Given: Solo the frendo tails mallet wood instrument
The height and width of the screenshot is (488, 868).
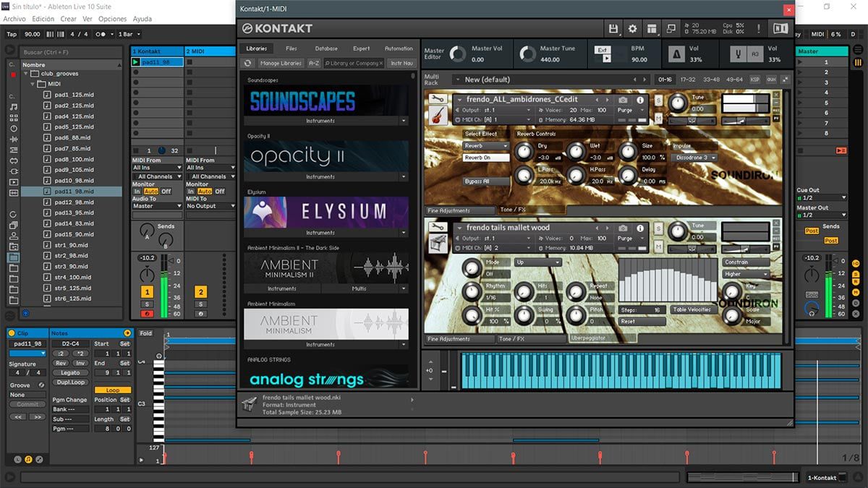Looking at the screenshot, I should point(659,230).
